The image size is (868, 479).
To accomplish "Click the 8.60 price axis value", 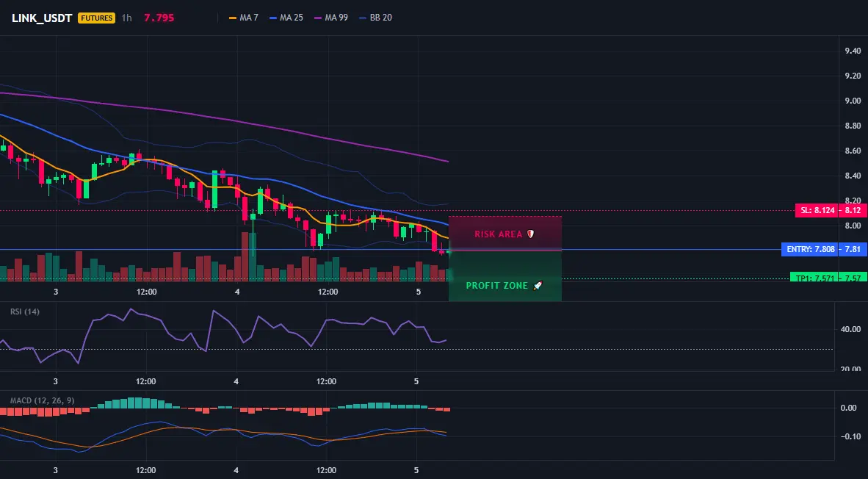I will [853, 151].
